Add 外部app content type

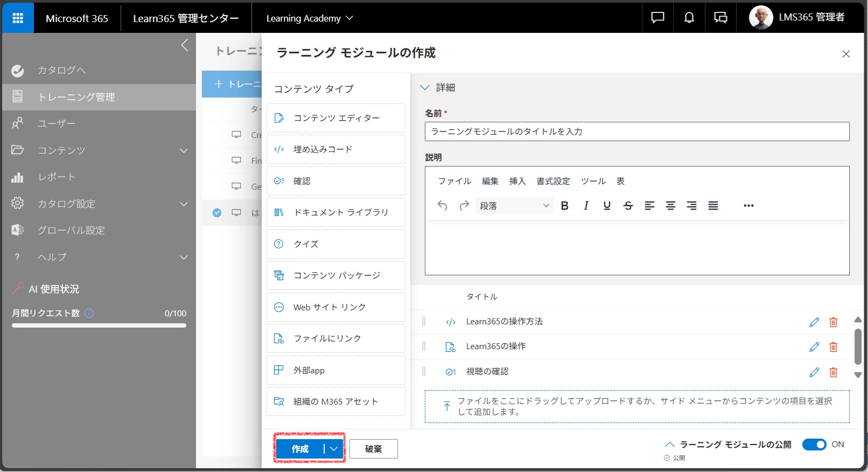336,370
